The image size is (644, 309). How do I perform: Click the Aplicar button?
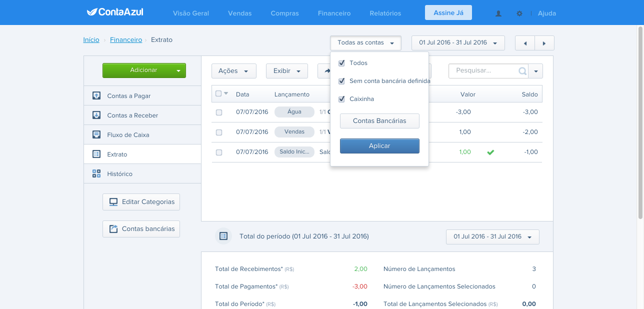pos(379,146)
